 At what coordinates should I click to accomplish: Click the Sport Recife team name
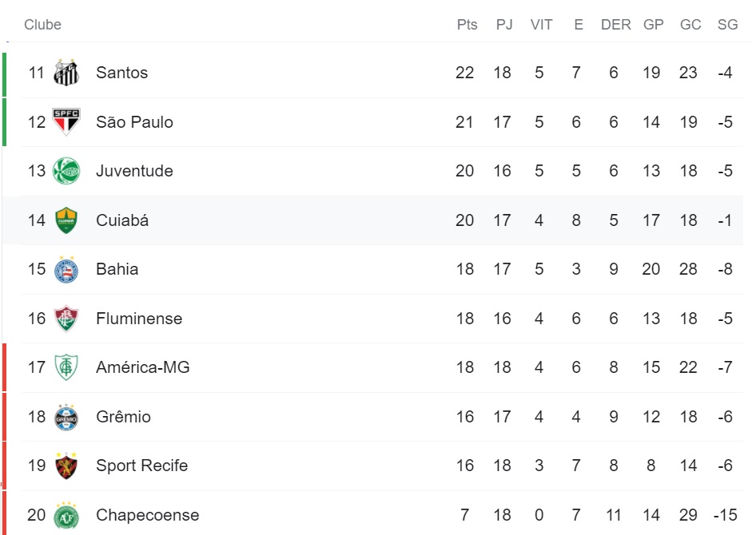pyautogui.click(x=141, y=466)
